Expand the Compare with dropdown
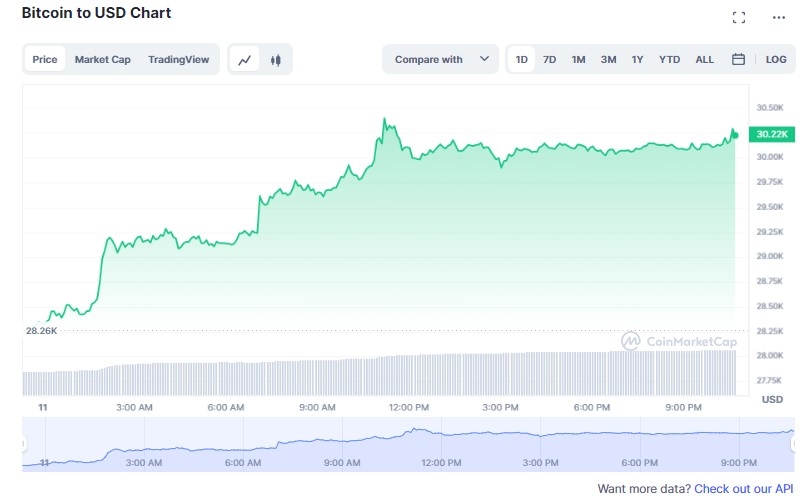The width and height of the screenshot is (807, 497). pos(440,59)
